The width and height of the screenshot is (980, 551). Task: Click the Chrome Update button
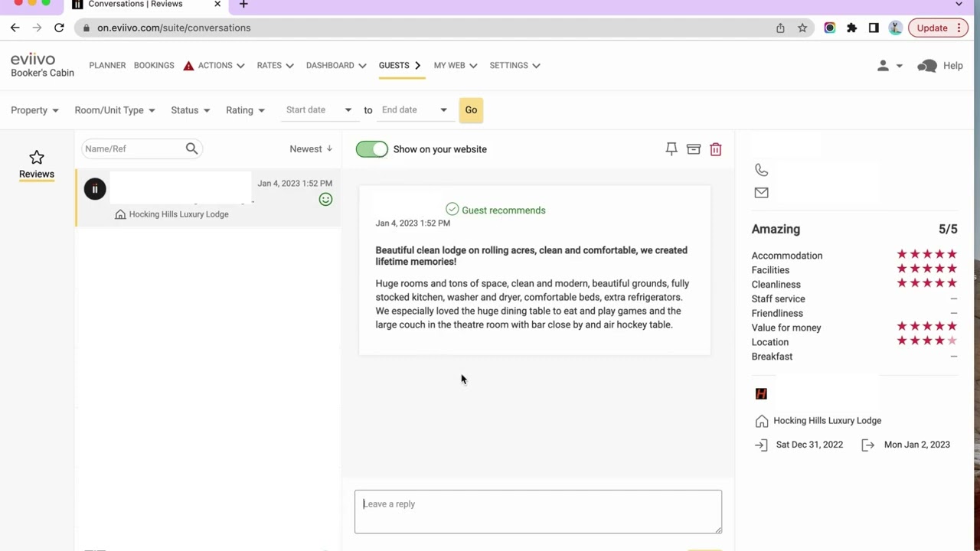(939, 28)
